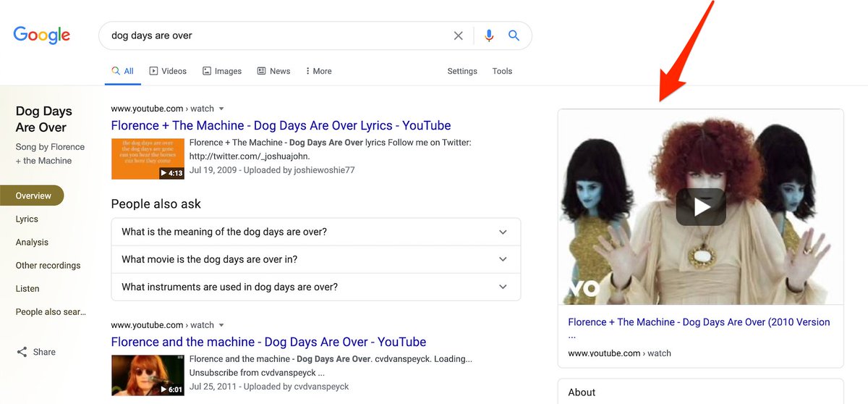Screen dimensions: 868x404
Task: Open dropdown arrow beside second youtube.com URL
Action: coord(222,325)
